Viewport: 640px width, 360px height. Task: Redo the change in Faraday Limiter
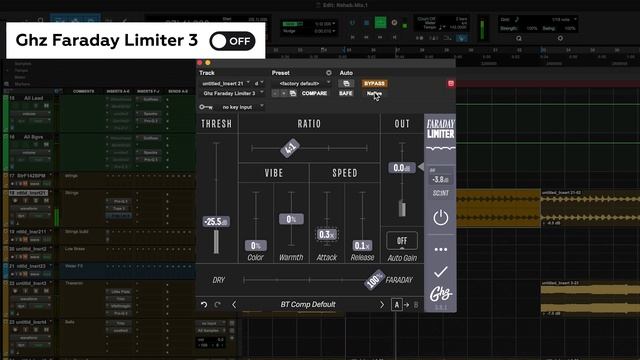218,304
